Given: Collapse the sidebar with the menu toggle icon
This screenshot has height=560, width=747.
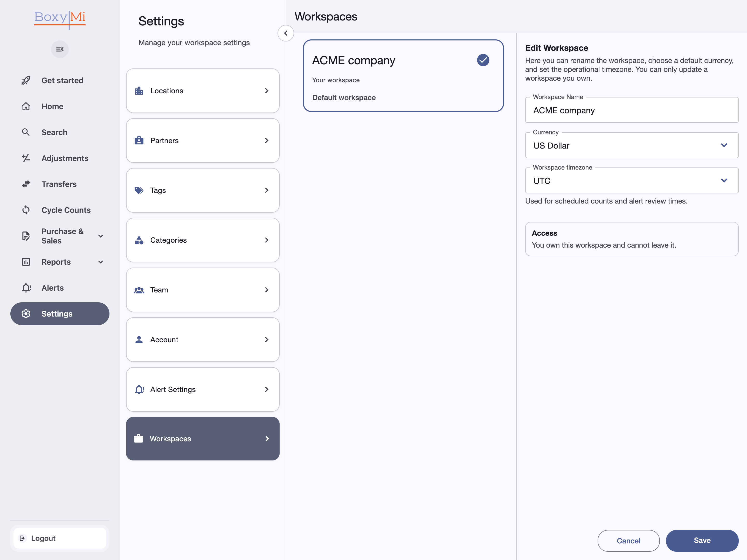Looking at the screenshot, I should pos(60,49).
